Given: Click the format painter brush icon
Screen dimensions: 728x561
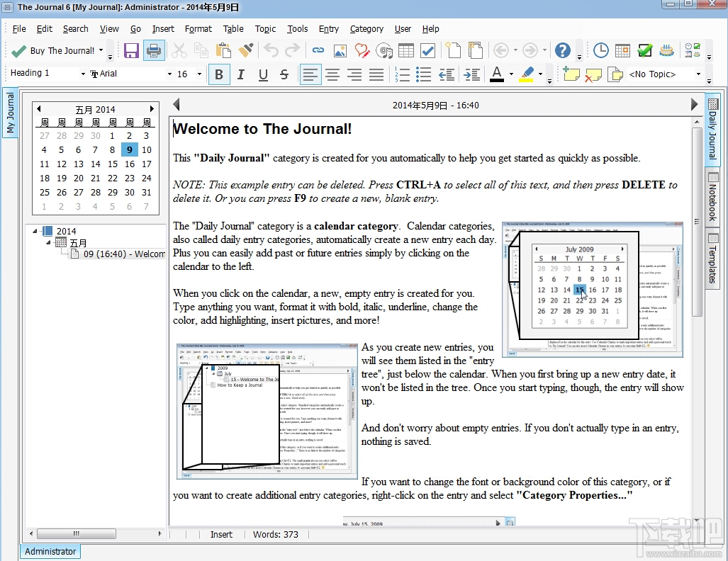Looking at the screenshot, I should [x=245, y=50].
